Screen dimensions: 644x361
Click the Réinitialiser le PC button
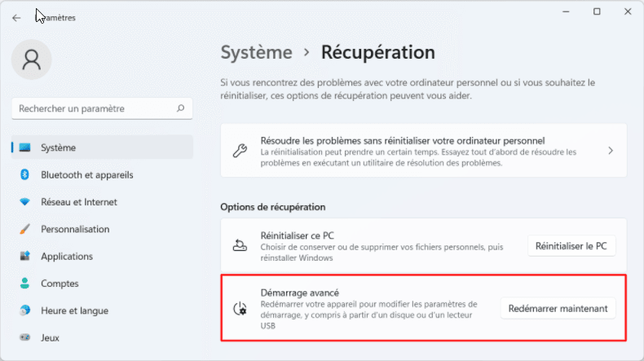coord(571,245)
